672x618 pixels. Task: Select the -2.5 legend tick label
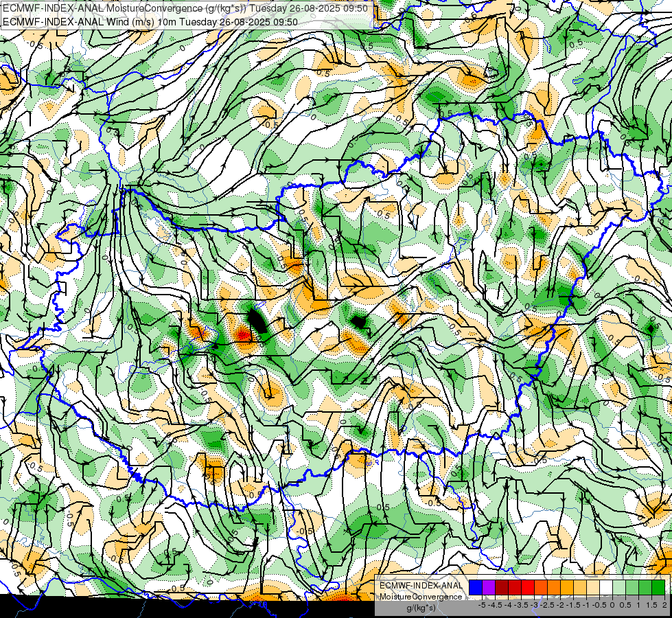click(x=547, y=605)
